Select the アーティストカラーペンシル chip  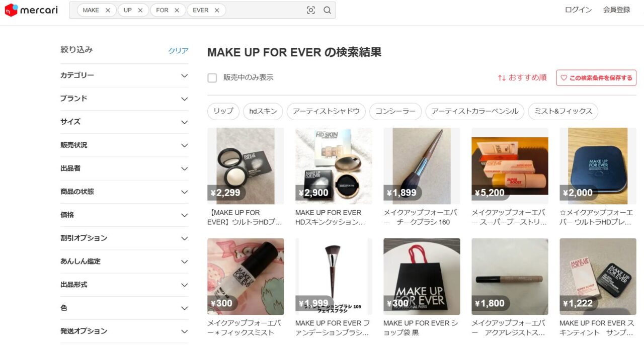click(x=475, y=112)
